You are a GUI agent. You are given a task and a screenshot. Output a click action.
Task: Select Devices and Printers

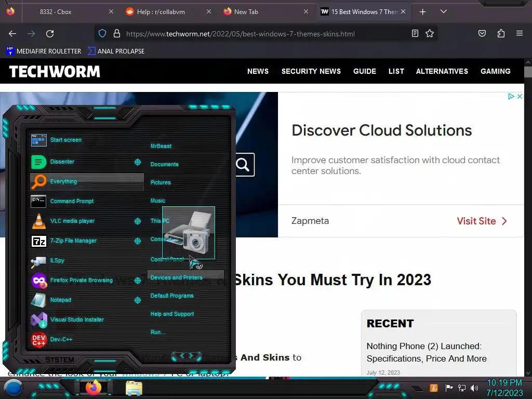point(185,277)
